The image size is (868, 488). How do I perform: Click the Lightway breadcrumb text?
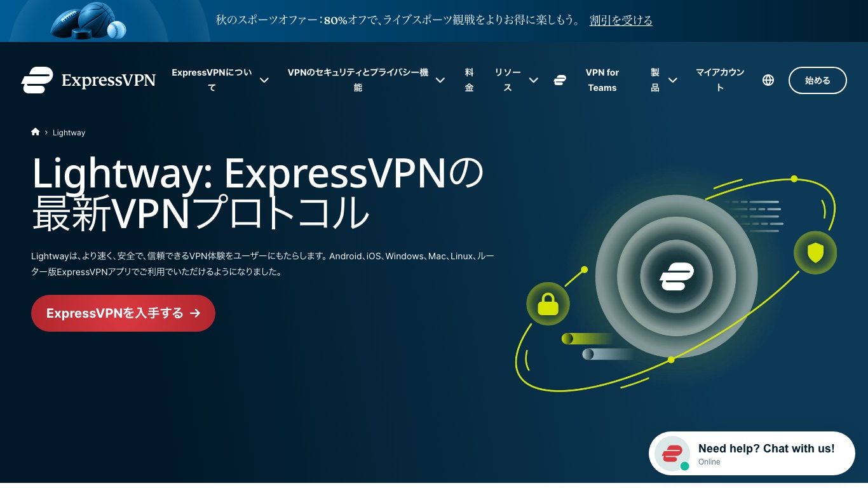pos(69,133)
